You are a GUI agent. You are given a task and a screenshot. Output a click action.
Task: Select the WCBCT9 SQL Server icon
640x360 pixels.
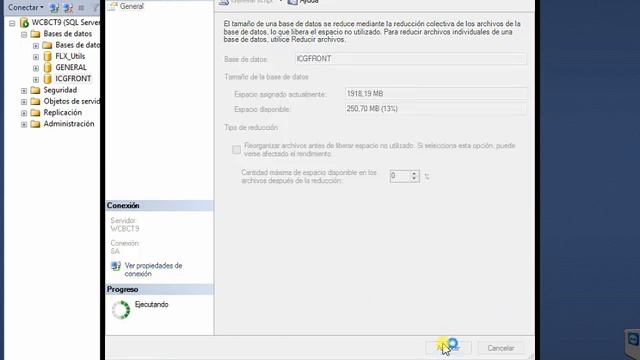point(24,22)
